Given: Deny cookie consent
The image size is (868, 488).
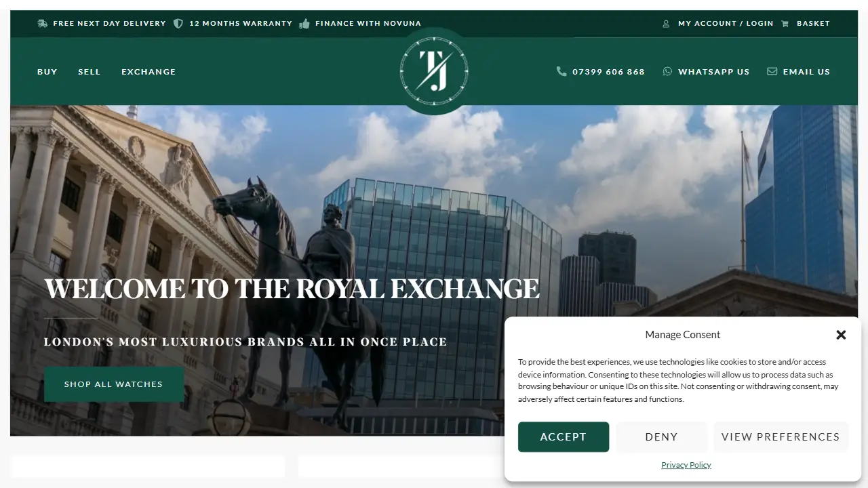Looking at the screenshot, I should (661, 437).
